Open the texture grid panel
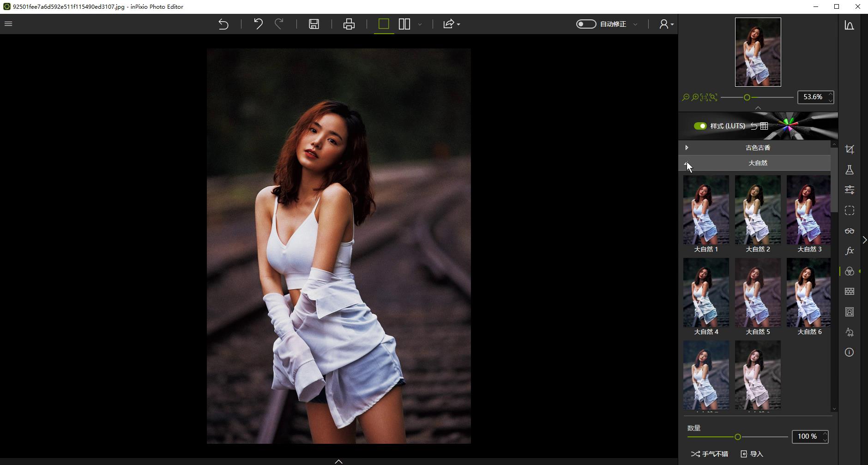 [x=850, y=292]
